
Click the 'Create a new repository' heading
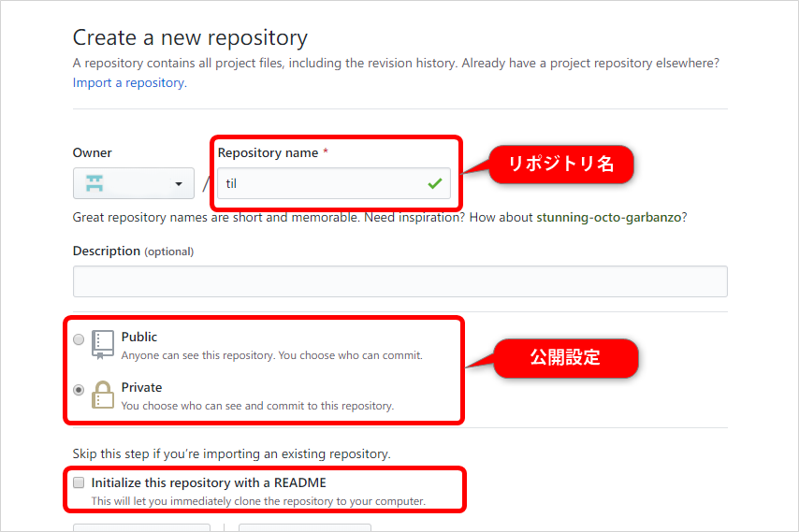pos(190,37)
